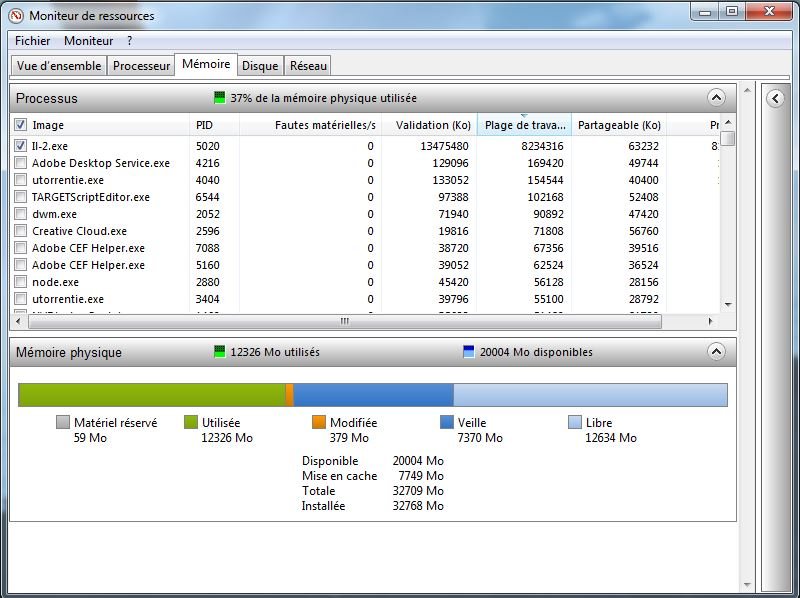Click the gray Matériel réservé legend square
This screenshot has width=800, height=598.
click(x=63, y=423)
